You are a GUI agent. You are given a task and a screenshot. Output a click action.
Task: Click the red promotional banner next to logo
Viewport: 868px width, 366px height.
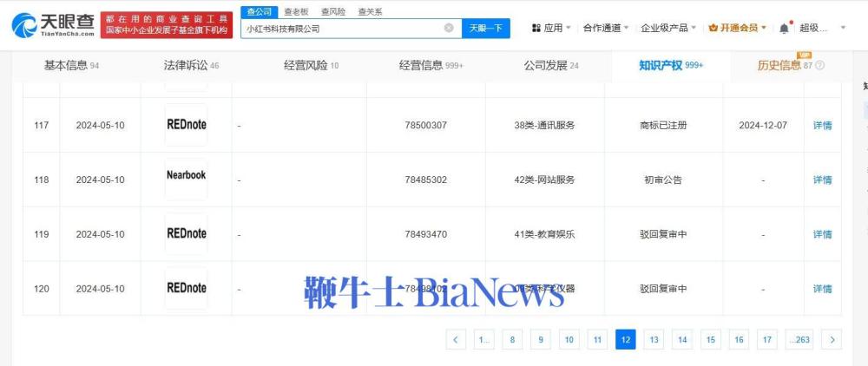click(x=167, y=25)
